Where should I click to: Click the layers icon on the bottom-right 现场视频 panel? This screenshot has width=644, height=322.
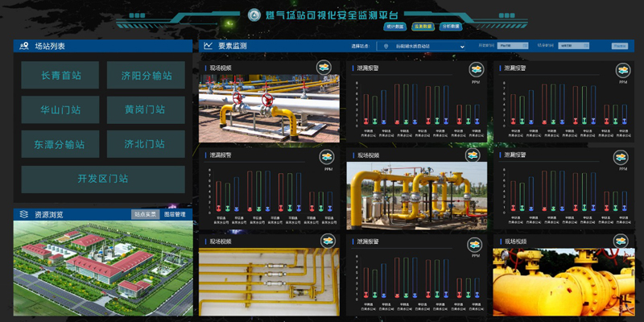click(622, 242)
